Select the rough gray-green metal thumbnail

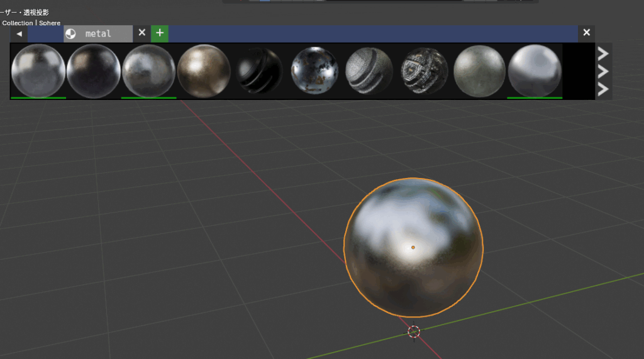pyautogui.click(x=479, y=70)
